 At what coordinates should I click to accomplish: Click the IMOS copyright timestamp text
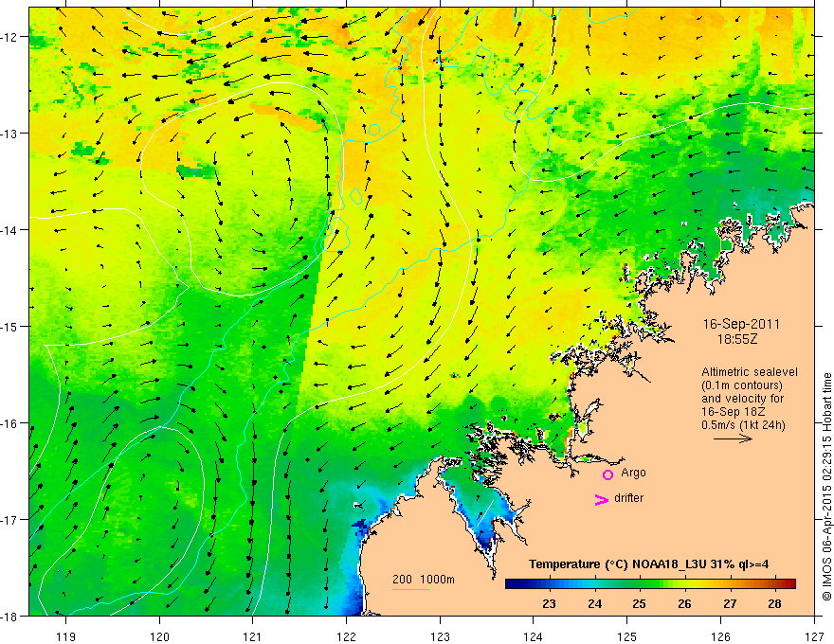tap(826, 487)
